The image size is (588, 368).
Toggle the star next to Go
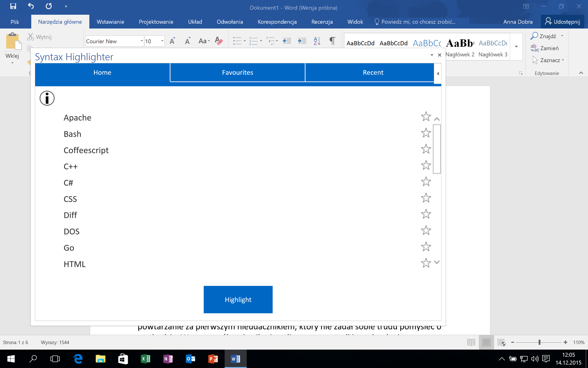pyautogui.click(x=426, y=247)
